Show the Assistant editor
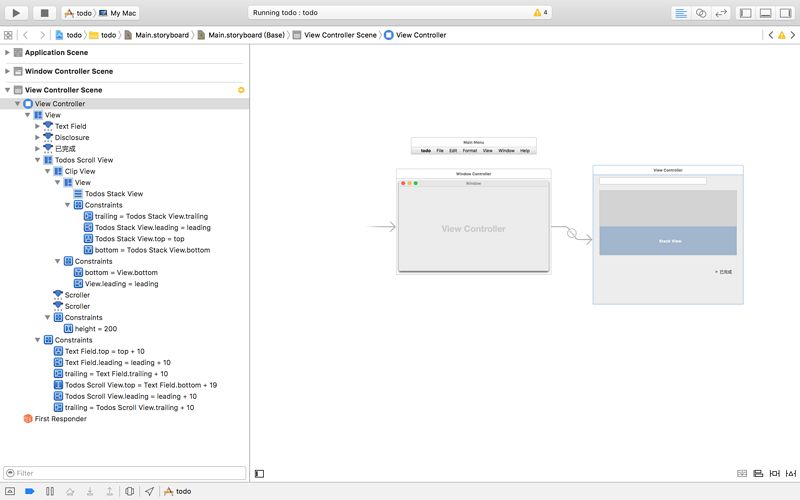The image size is (800, 500). point(701,13)
